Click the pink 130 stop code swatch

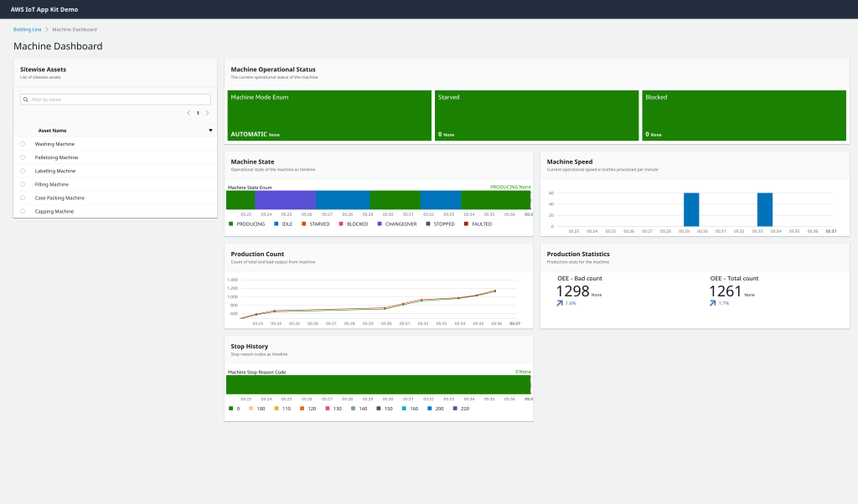tap(327, 408)
